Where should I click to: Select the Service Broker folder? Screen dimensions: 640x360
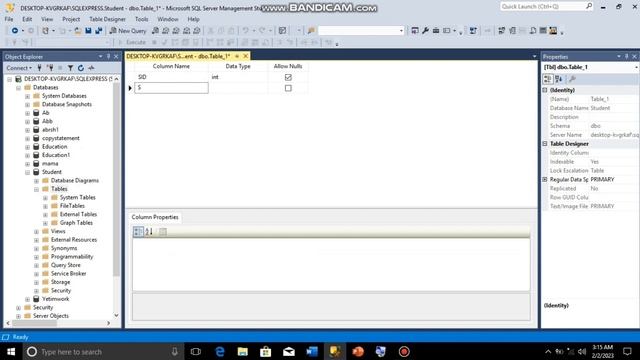coord(69,273)
